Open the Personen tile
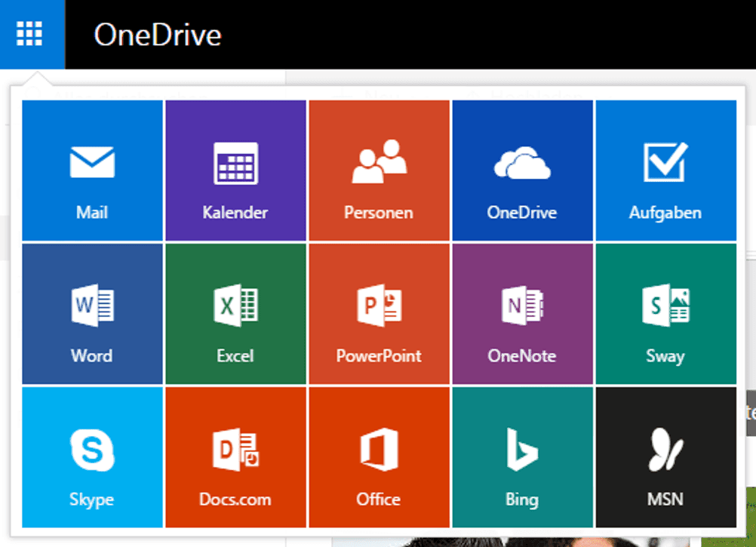This screenshot has height=547, width=756. click(x=379, y=170)
